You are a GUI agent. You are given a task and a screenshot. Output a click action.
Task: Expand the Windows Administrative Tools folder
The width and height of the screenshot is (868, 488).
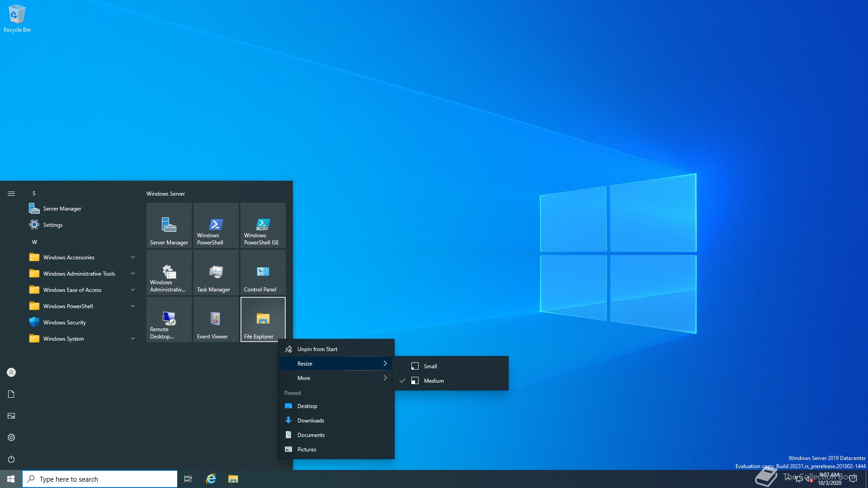click(82, 273)
